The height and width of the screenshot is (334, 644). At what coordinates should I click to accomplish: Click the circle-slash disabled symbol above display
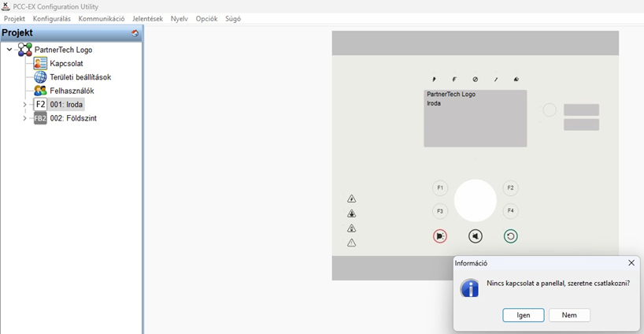476,80
